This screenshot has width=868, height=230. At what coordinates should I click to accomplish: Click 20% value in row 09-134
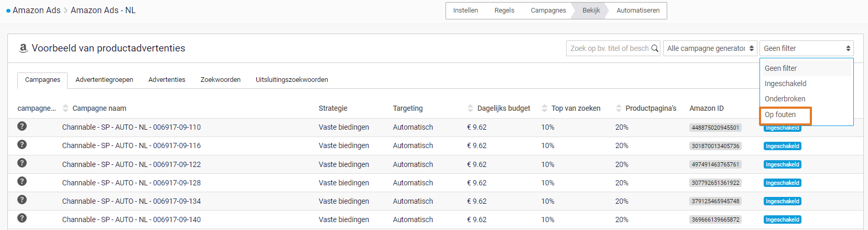[622, 201]
